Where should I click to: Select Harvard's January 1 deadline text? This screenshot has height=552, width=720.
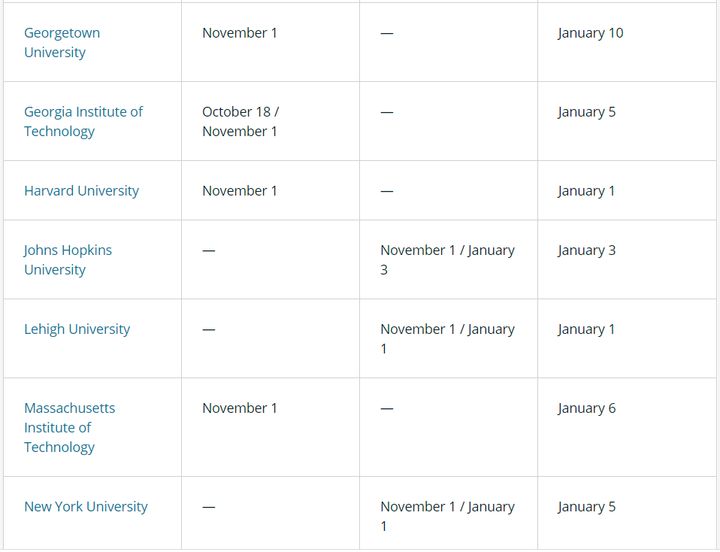click(x=586, y=191)
